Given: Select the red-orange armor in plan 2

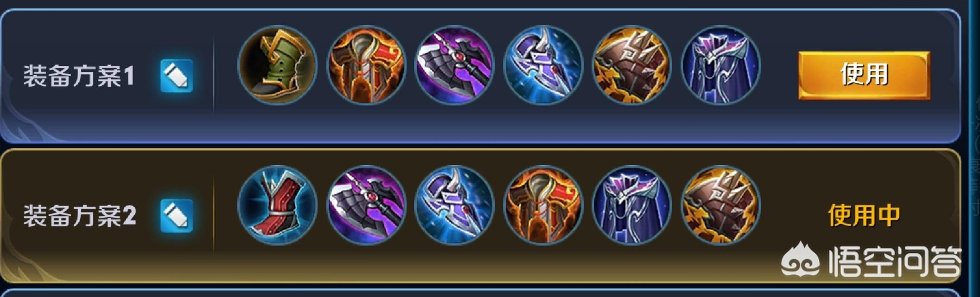Looking at the screenshot, I should 543,205.
